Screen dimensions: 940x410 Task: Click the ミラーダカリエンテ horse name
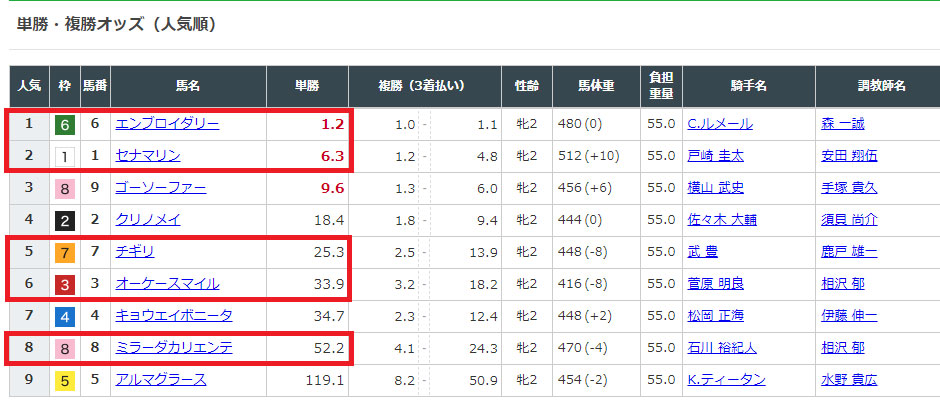pos(174,347)
